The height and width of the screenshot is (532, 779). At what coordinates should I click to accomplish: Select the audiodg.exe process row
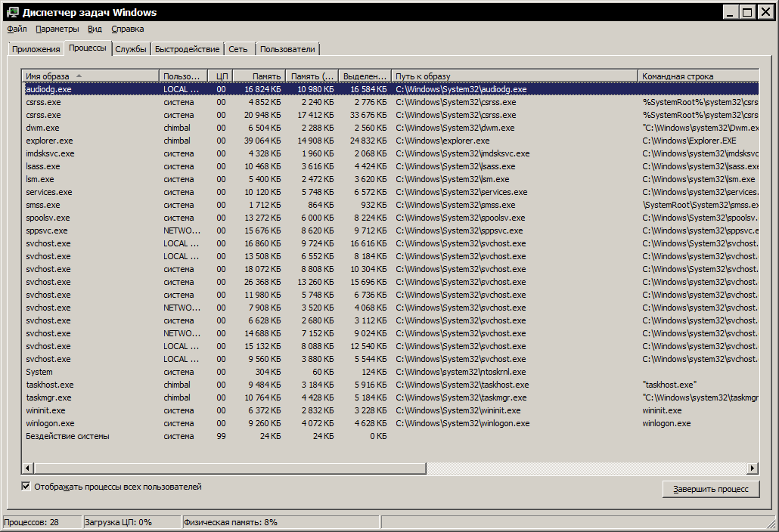pos(391,89)
